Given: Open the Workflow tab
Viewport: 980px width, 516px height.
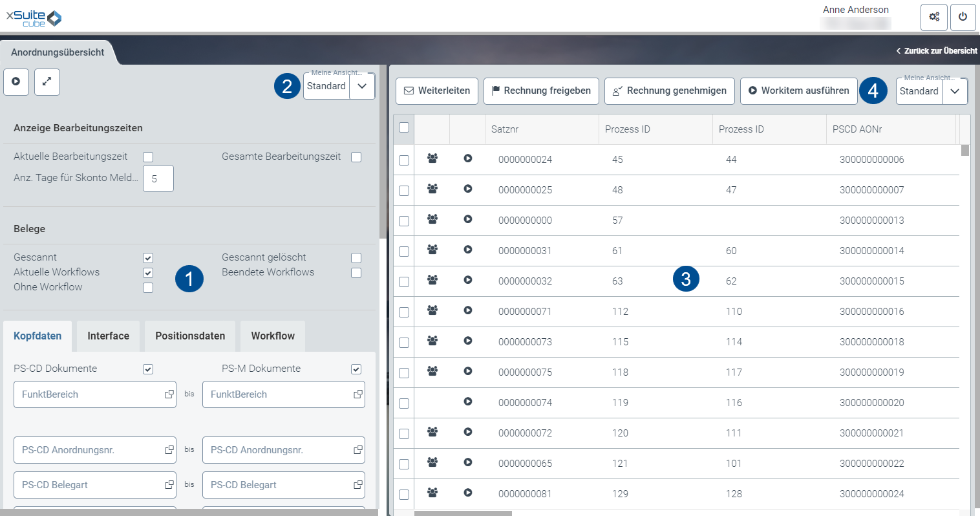Looking at the screenshot, I should (x=273, y=336).
